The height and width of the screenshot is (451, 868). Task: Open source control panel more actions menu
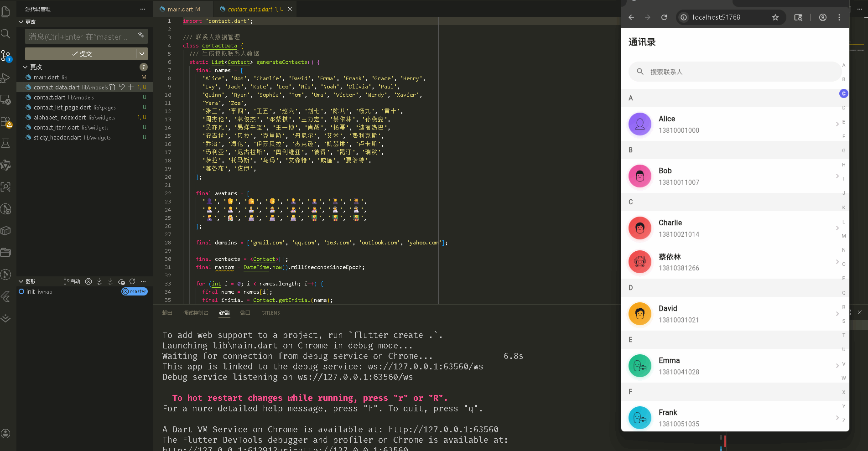click(143, 9)
